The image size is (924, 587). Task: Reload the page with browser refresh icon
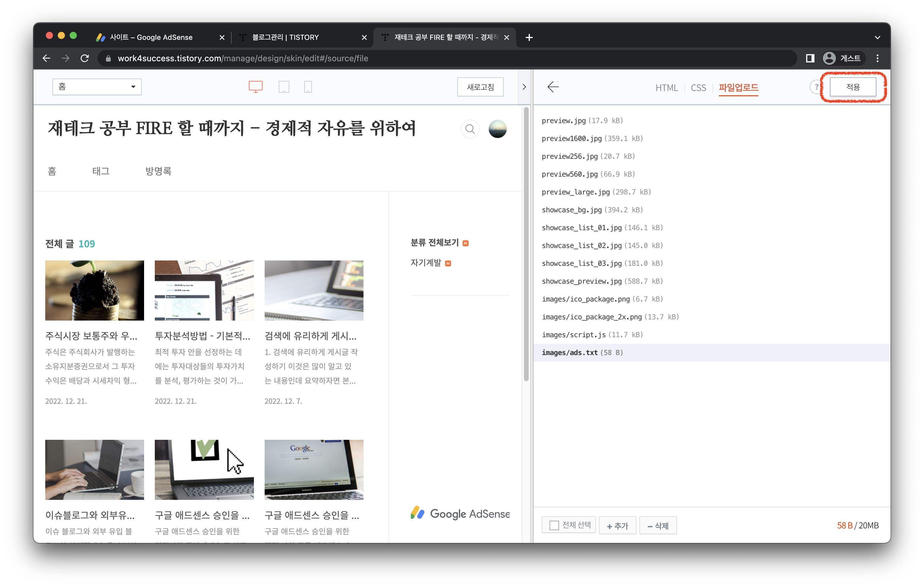85,58
